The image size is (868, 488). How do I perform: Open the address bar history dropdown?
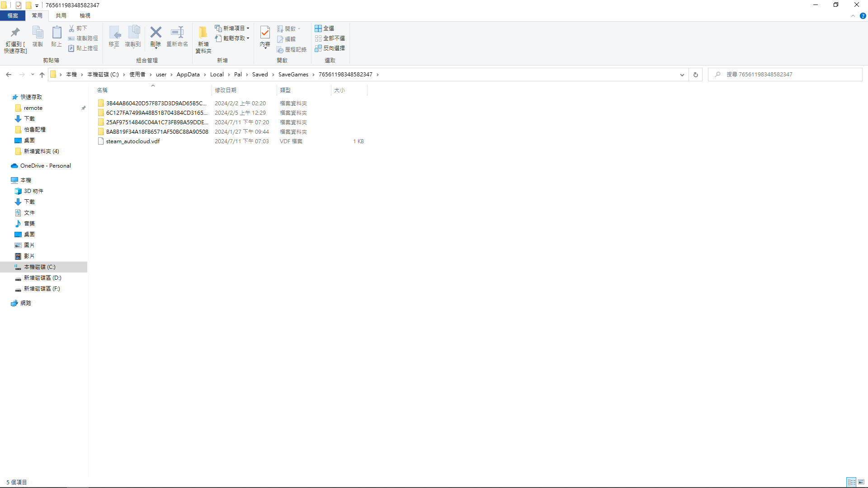click(682, 75)
